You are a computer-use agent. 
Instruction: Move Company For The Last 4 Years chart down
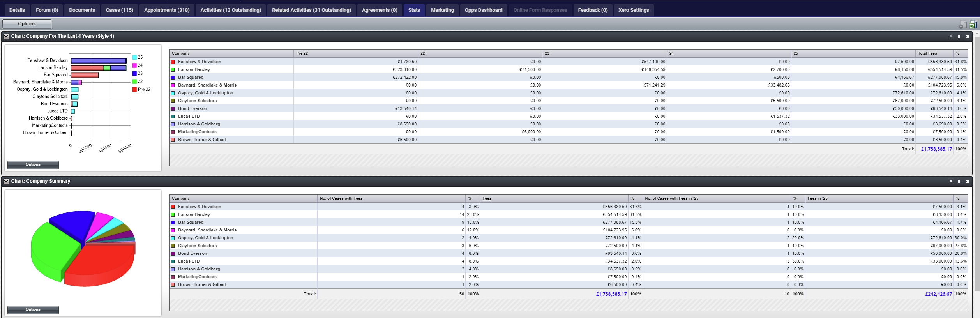coord(959,36)
